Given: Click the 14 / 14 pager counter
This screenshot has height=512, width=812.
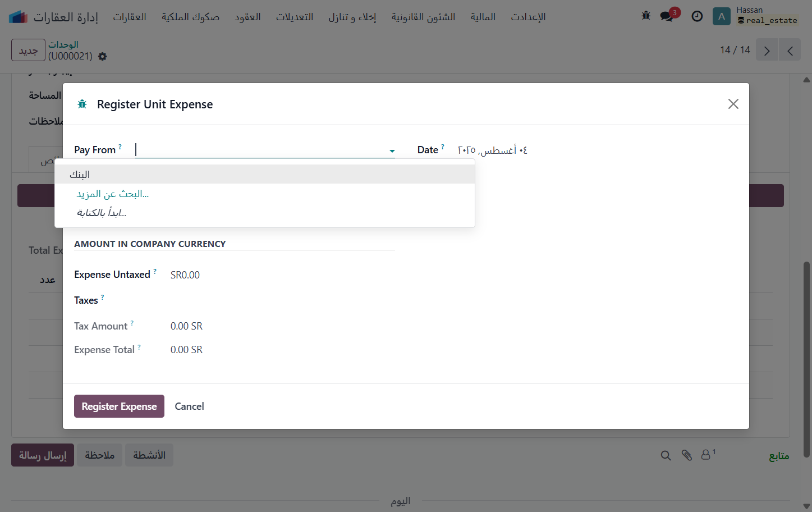Looking at the screenshot, I should 735,50.
